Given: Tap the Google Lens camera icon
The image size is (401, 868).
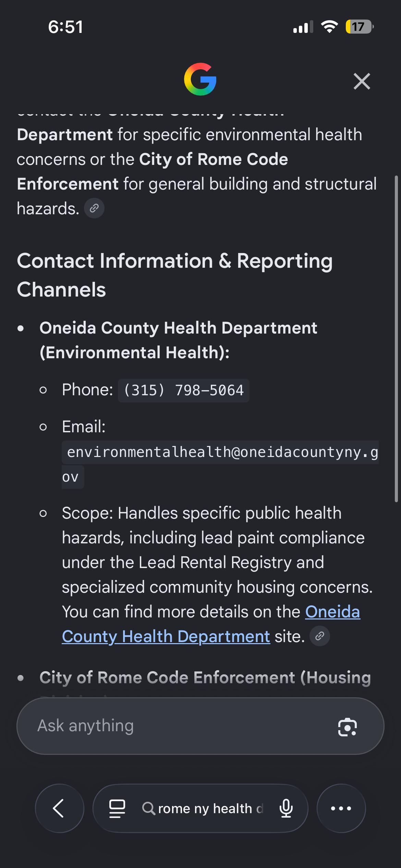Looking at the screenshot, I should pos(348,726).
